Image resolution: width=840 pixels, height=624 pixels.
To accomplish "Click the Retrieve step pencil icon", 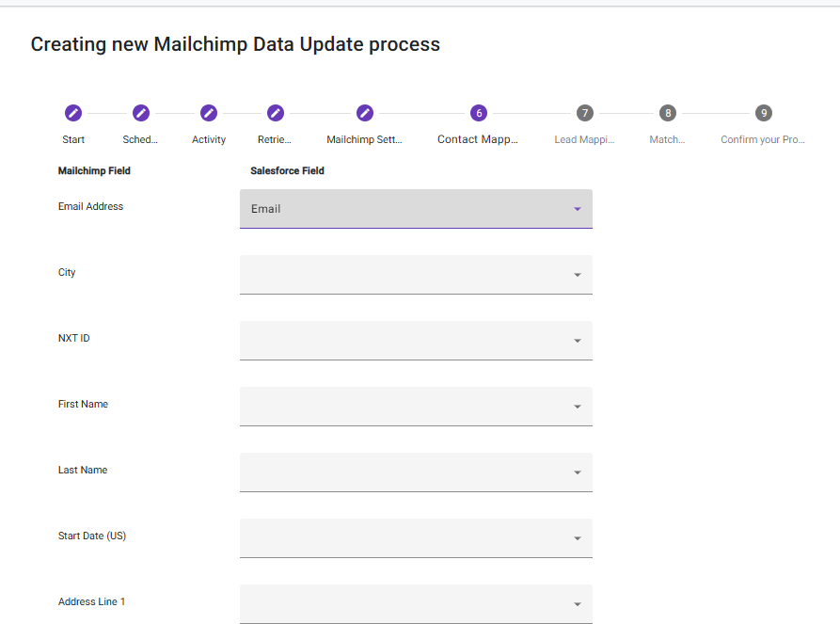I will pos(275,113).
